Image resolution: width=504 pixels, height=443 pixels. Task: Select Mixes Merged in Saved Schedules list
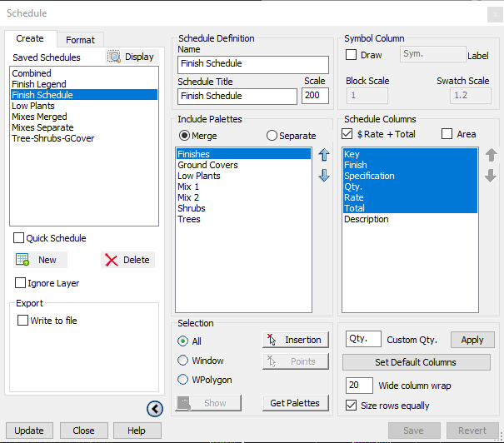point(40,117)
